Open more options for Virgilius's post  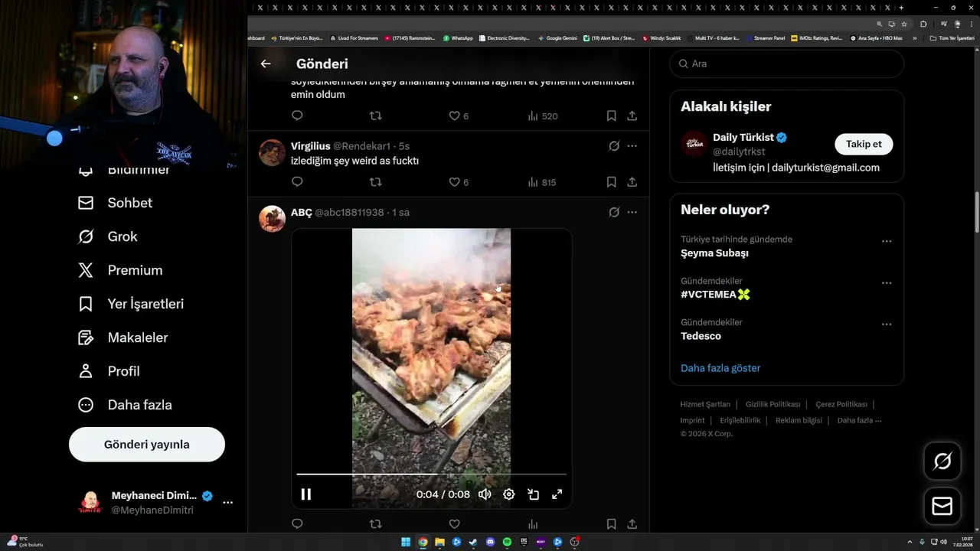coord(632,145)
